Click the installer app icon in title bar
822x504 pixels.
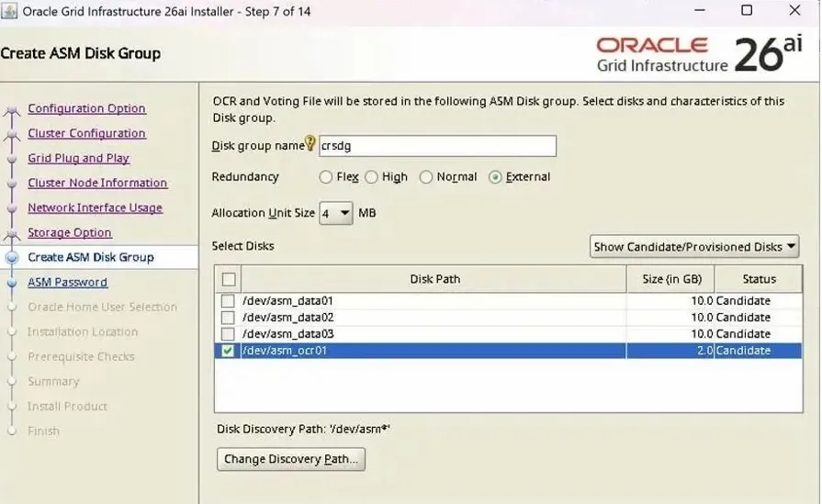[x=9, y=10]
